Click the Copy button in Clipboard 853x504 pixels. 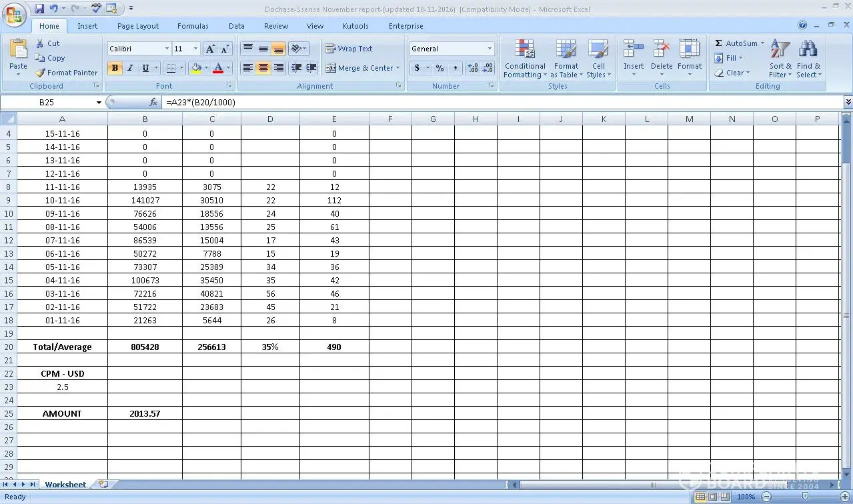(x=51, y=58)
